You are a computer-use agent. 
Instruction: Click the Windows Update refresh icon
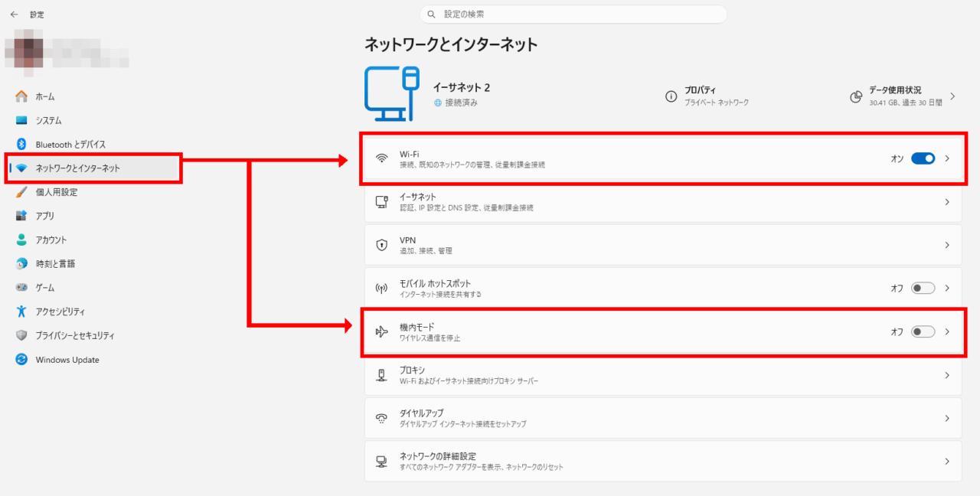tap(21, 360)
